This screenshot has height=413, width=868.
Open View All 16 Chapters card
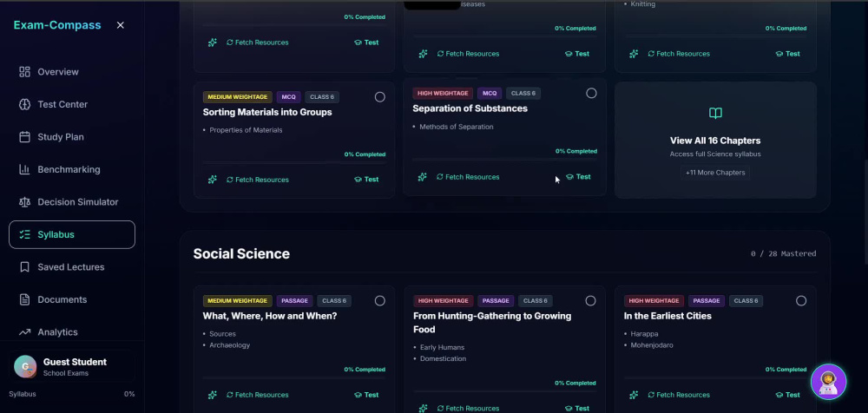[715, 140]
